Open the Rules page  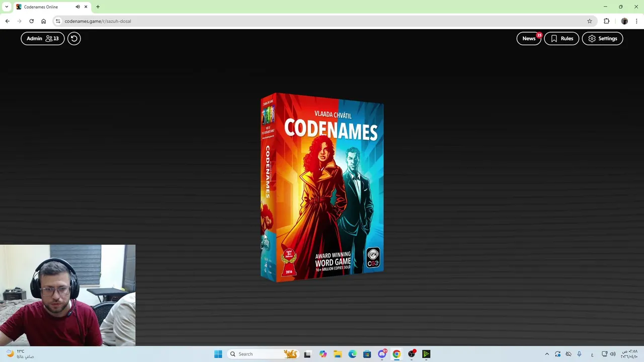(561, 38)
